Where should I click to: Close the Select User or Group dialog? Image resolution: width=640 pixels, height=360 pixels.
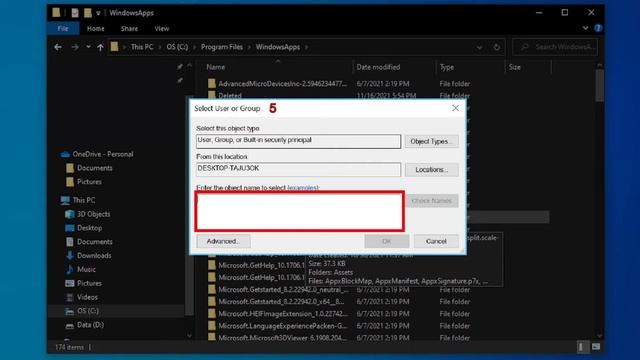pyautogui.click(x=456, y=108)
